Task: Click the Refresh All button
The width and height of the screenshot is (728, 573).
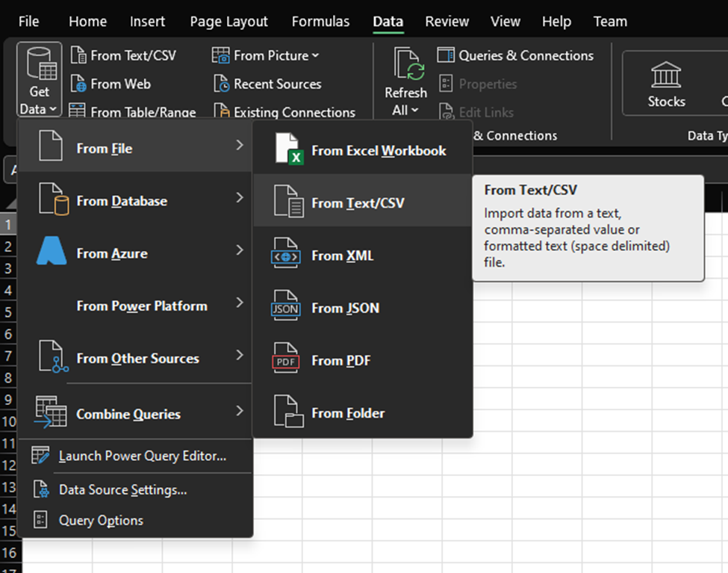Action: coord(405,82)
